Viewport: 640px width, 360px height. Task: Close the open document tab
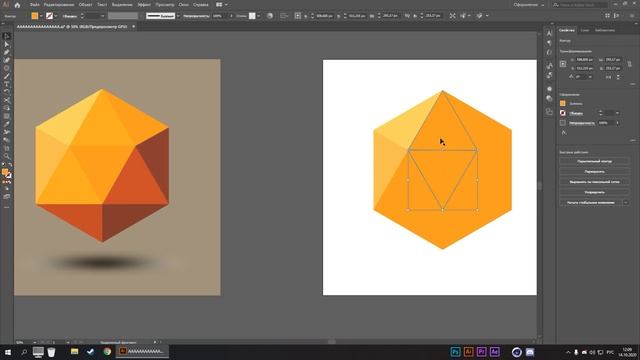point(133,27)
